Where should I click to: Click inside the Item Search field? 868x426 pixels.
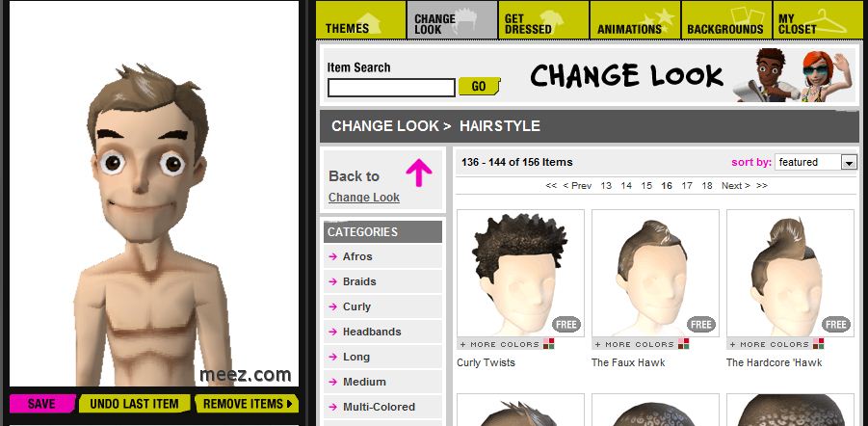tap(391, 88)
